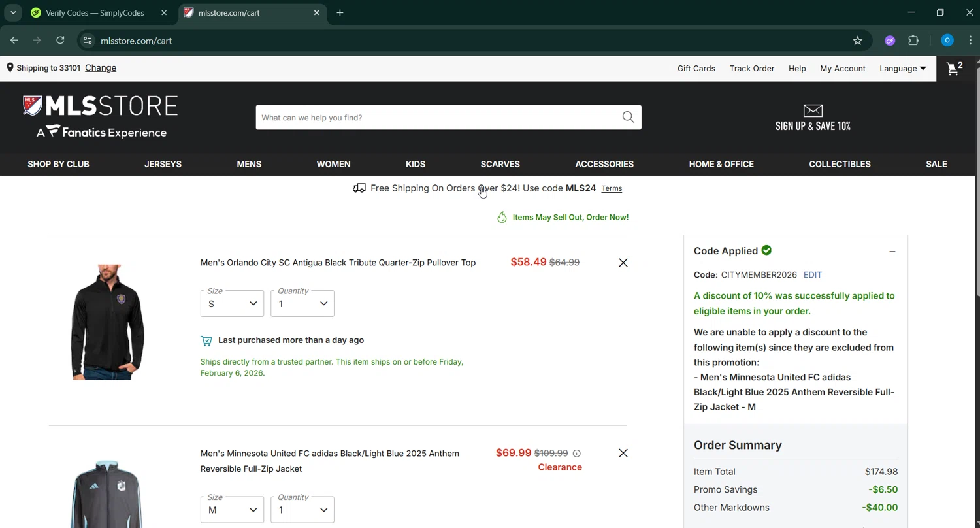
Task: Open the Gift Cards link
Action: 696,68
